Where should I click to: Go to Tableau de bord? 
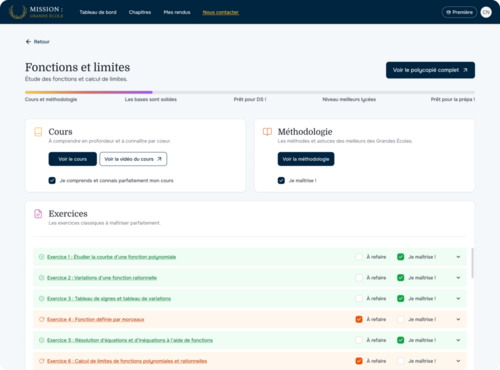[98, 12]
